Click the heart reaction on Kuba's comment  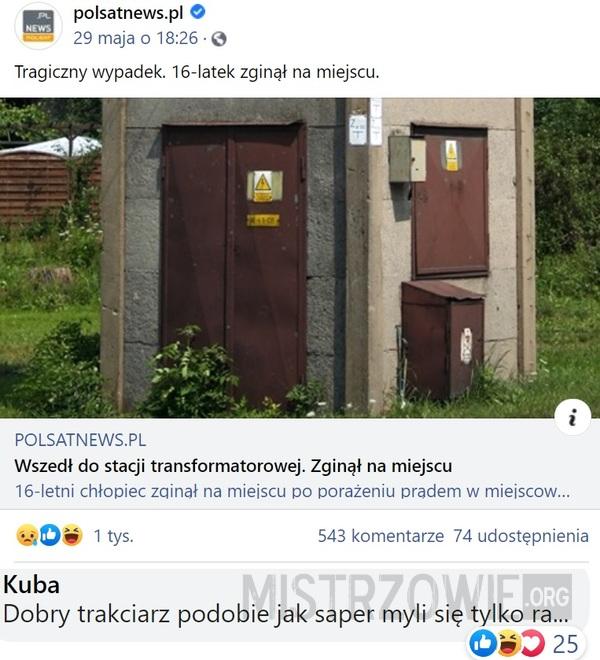(534, 644)
